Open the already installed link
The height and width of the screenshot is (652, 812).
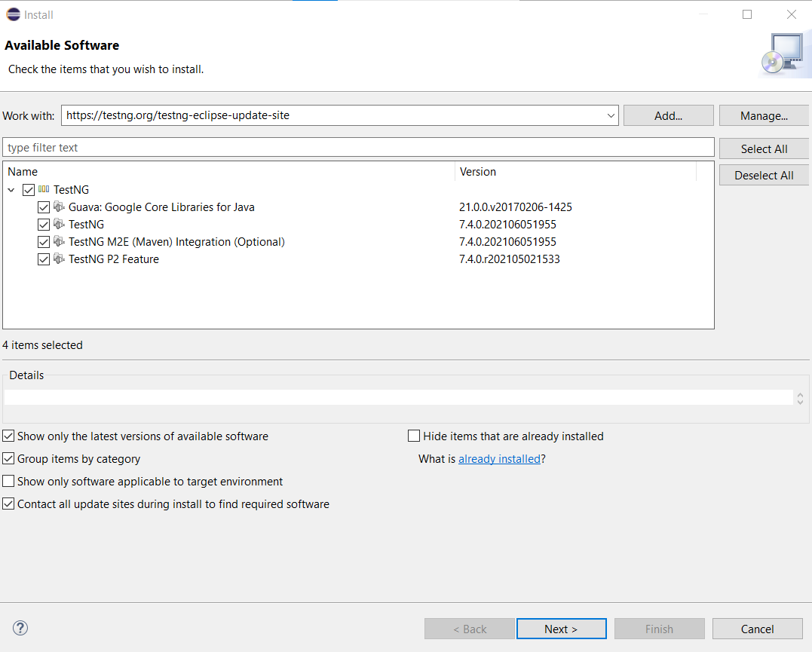pos(499,458)
